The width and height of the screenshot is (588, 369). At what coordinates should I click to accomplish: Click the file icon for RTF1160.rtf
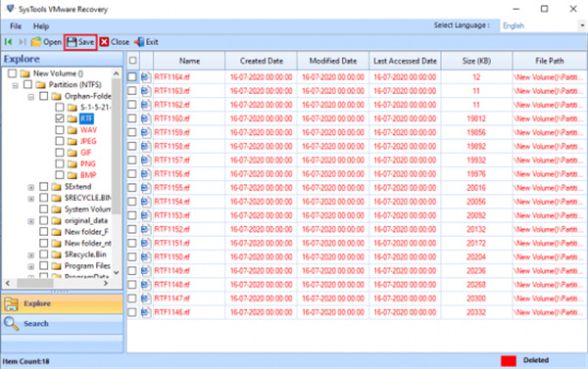click(146, 118)
